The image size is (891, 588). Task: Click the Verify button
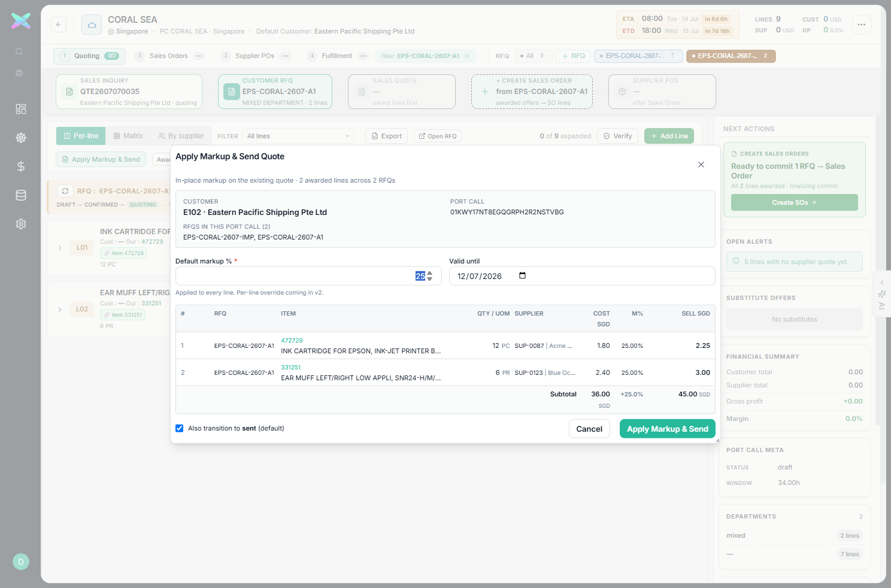(617, 136)
